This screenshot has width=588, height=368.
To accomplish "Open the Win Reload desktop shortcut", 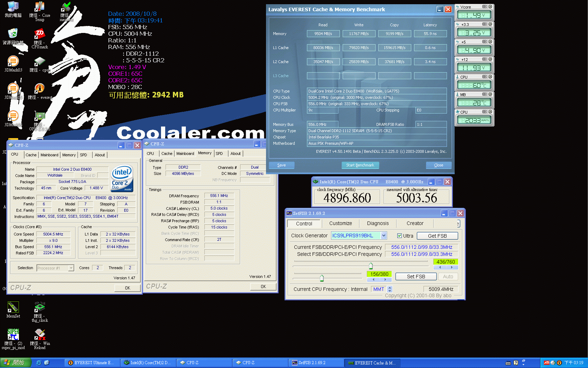I will [x=40, y=339].
